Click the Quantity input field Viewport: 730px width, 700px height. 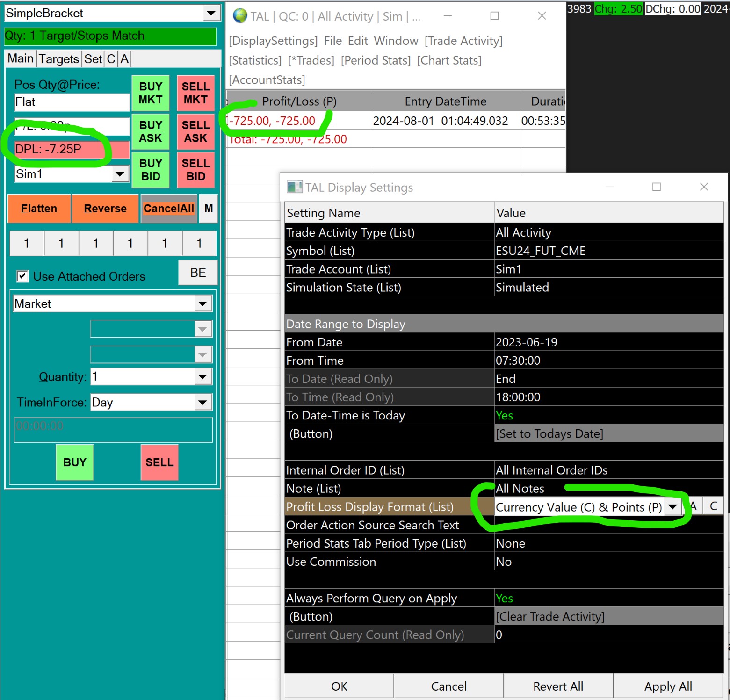pyautogui.click(x=143, y=376)
